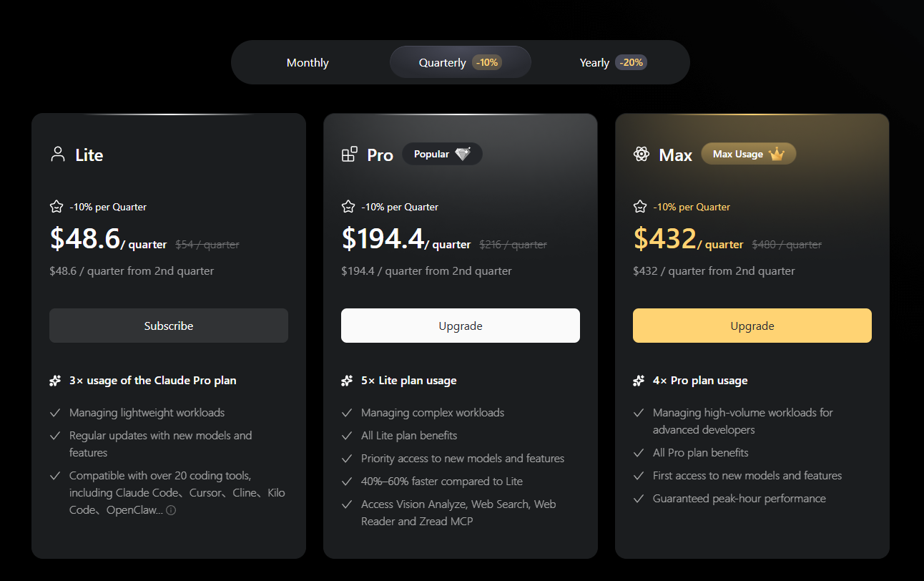This screenshot has height=581, width=924.
Task: Click the Max plan atom icon
Action: point(641,155)
